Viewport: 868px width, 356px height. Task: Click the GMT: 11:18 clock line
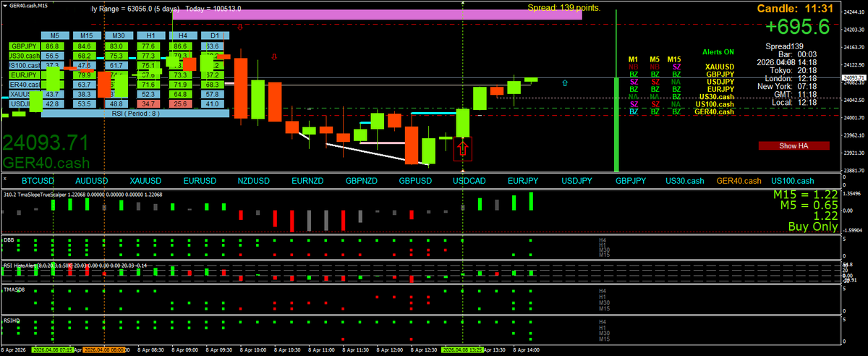tap(794, 94)
